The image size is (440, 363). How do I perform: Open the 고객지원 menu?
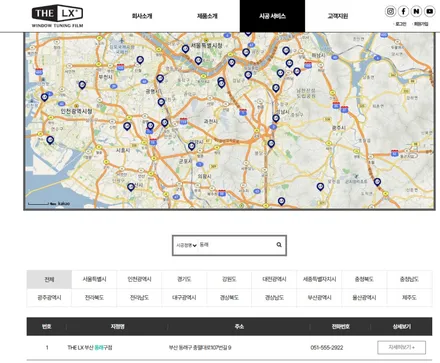pyautogui.click(x=338, y=16)
